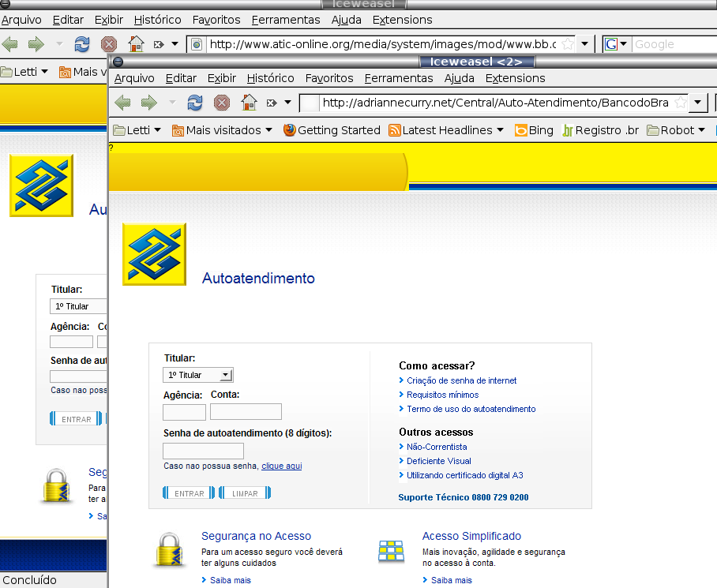Expand Latest Headlines feed in front window
Viewport: 717px width, 588px height.
pyautogui.click(x=446, y=130)
